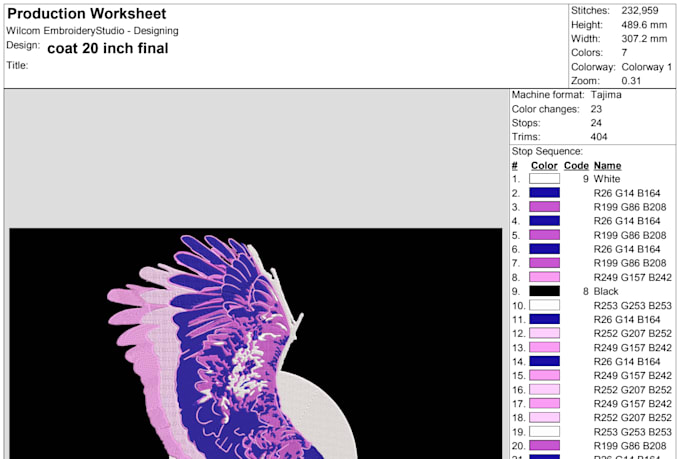
Task: Click code '8' in stop 9 row
Action: coord(585,291)
